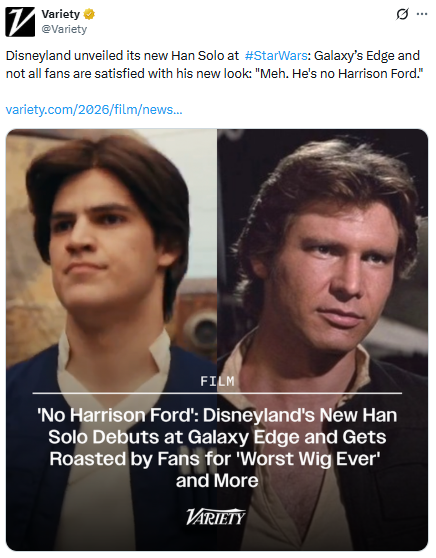The height and width of the screenshot is (558, 436).
Task: Click the 'Worst Wig Ever' headline line
Action: 215,459
